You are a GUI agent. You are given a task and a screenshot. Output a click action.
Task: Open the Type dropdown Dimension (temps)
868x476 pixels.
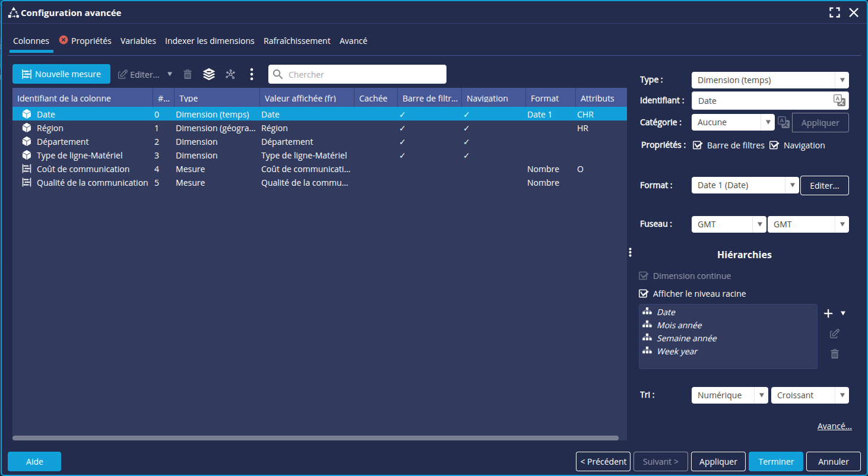tap(769, 80)
